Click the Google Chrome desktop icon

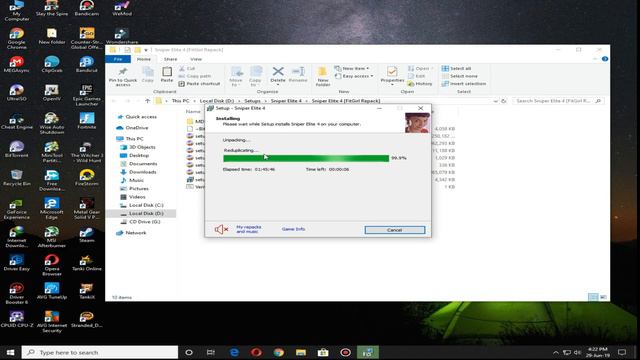(16, 39)
